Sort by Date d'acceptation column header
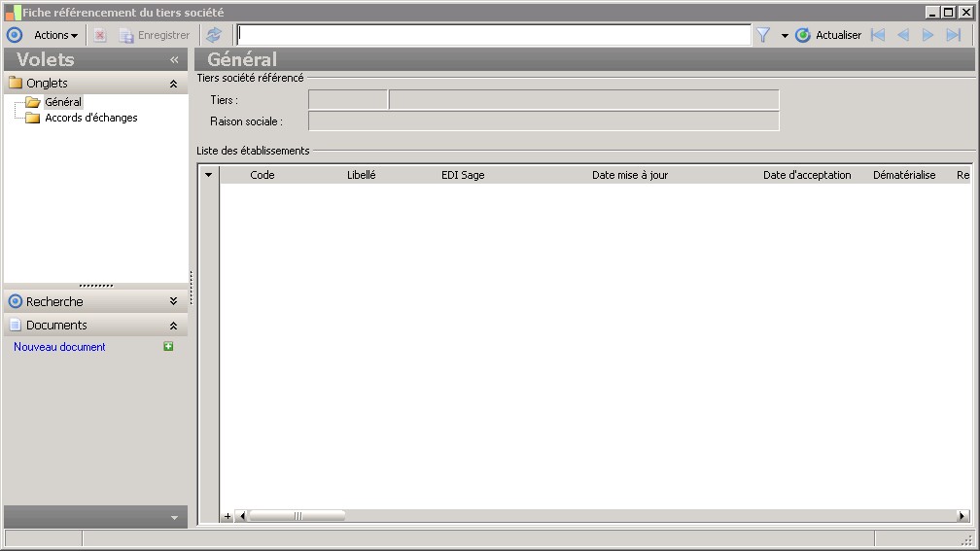The image size is (980, 551). [x=807, y=175]
